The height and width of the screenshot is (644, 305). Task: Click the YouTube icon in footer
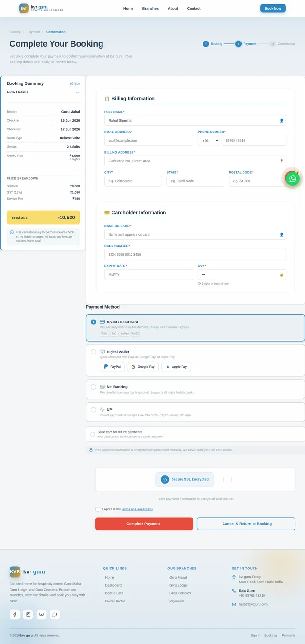(41, 614)
